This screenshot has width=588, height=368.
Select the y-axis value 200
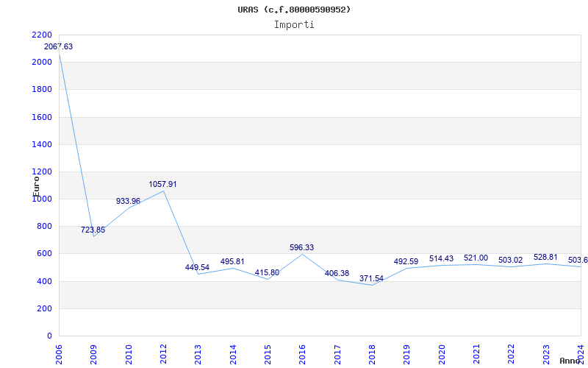44,308
